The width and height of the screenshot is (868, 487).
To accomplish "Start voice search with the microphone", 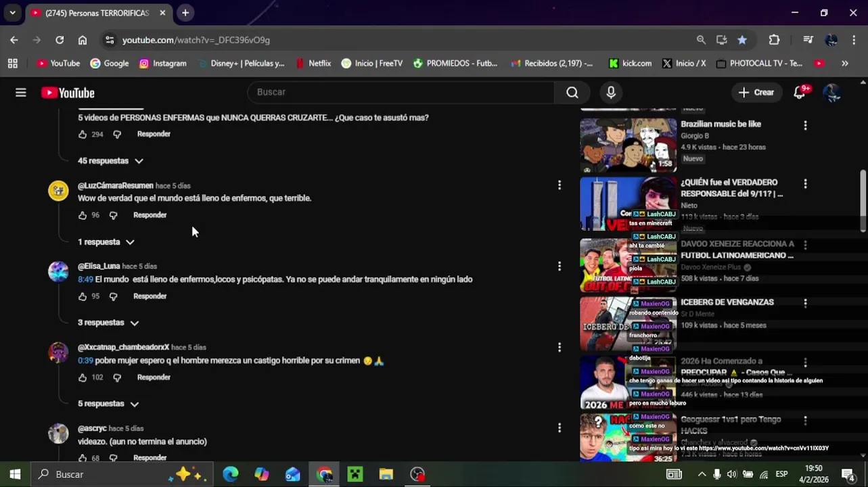I will 611,93.
